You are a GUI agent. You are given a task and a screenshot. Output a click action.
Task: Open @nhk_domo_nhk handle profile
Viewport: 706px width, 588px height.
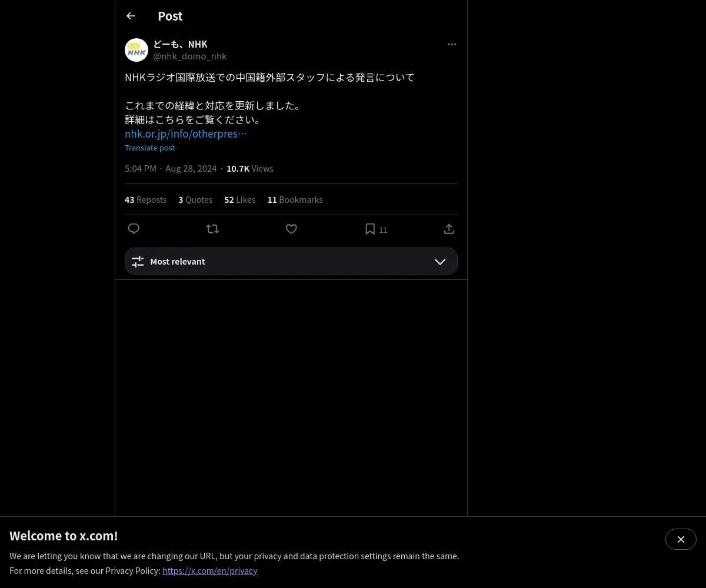click(189, 56)
